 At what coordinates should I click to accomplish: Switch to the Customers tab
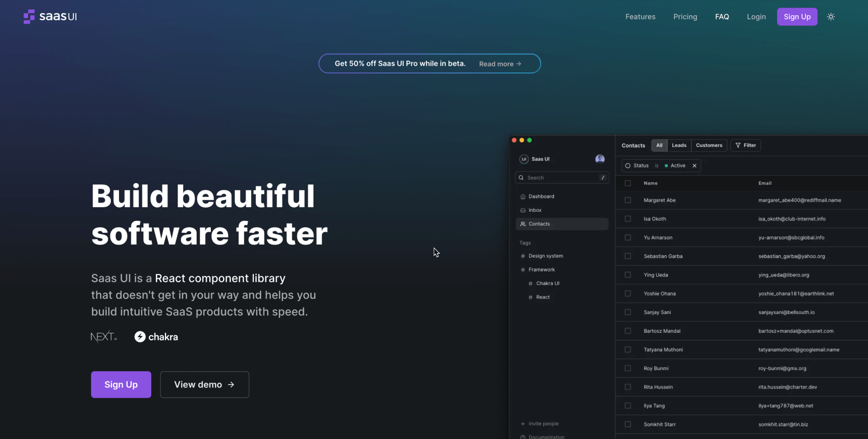click(709, 145)
